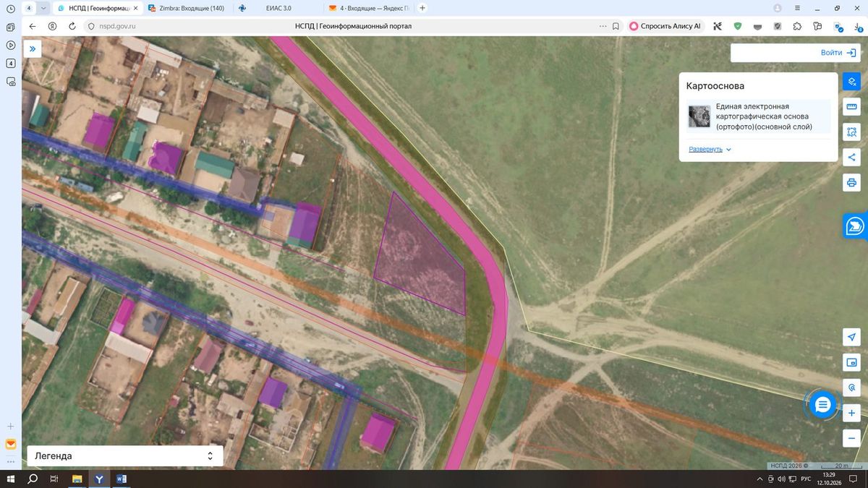This screenshot has width=868, height=488.
Task: Open the browser downloads icon
Action: tap(856, 26)
